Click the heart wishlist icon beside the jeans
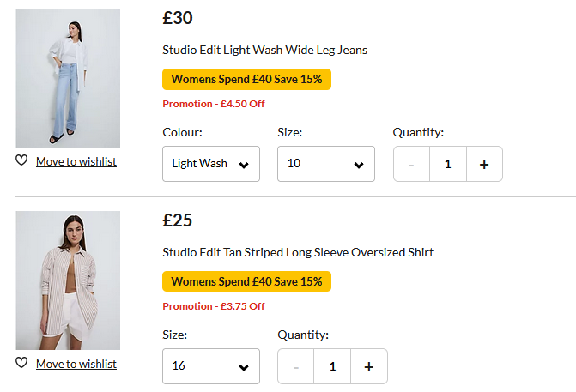The image size is (576, 392). pos(22,161)
